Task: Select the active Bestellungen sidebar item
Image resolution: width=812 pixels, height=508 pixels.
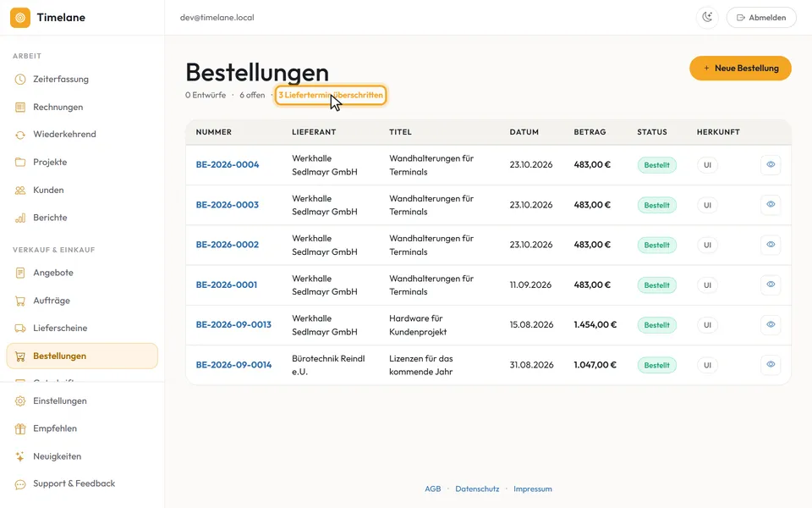Action: pos(82,356)
